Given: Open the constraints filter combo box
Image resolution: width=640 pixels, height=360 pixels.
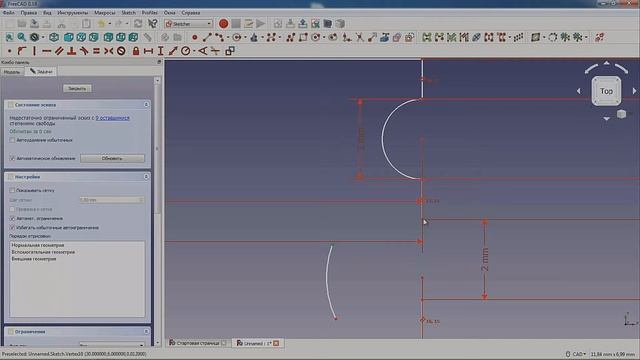Looking at the screenshot, I should tap(112, 345).
